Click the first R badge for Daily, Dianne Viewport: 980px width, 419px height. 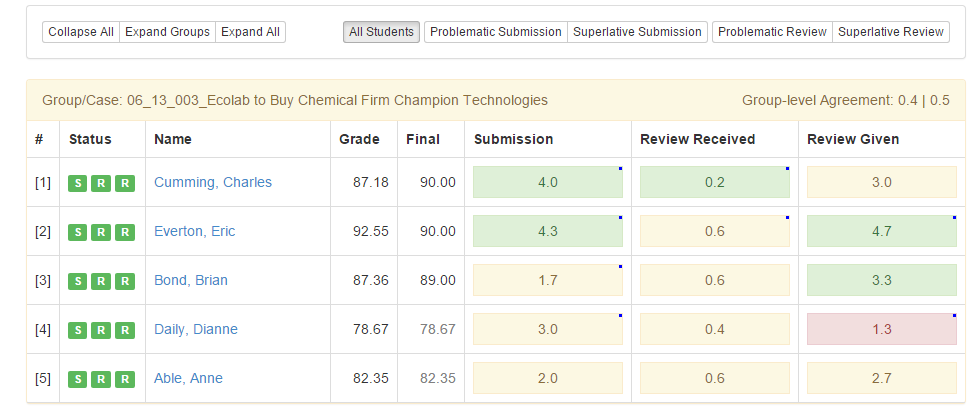click(101, 330)
